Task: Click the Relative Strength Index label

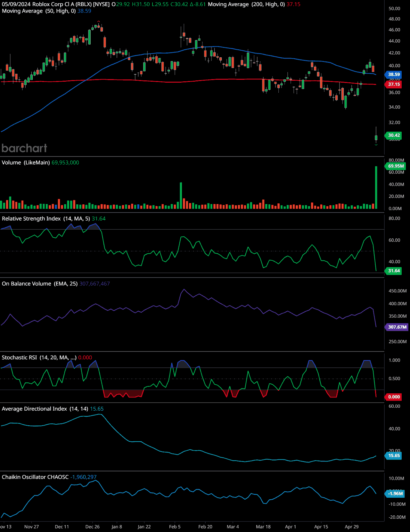Action: point(46,218)
